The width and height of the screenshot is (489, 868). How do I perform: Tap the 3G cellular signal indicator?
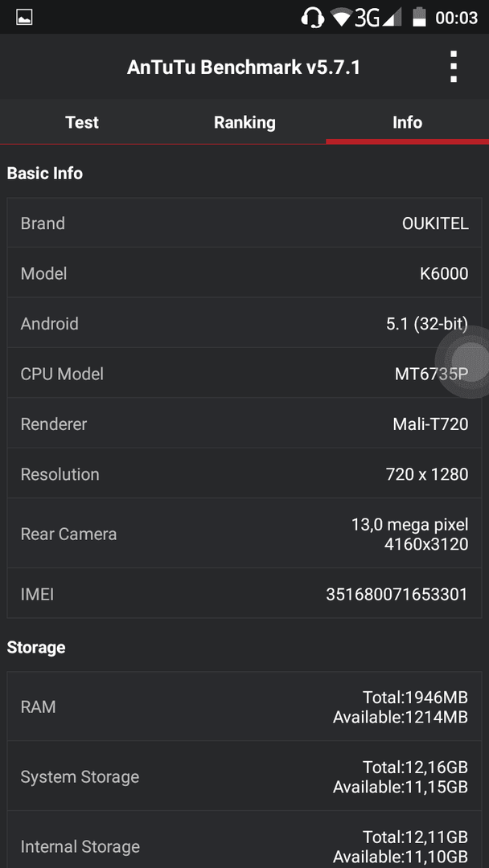(378, 18)
